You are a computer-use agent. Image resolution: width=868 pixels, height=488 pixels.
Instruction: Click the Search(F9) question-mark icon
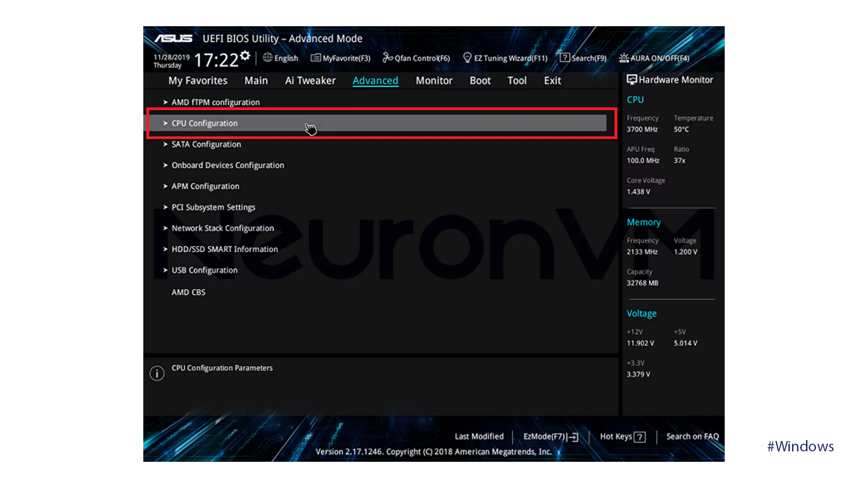(x=565, y=57)
